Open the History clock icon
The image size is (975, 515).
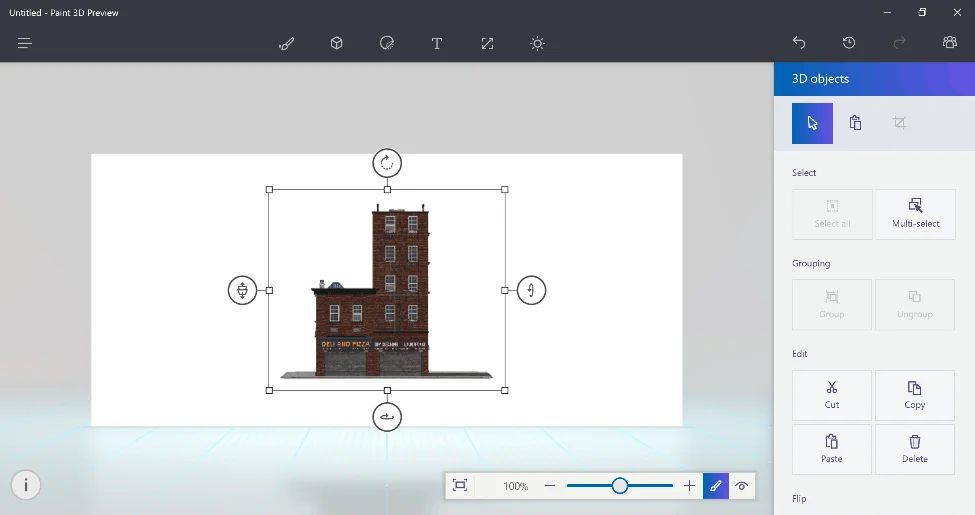(x=849, y=43)
